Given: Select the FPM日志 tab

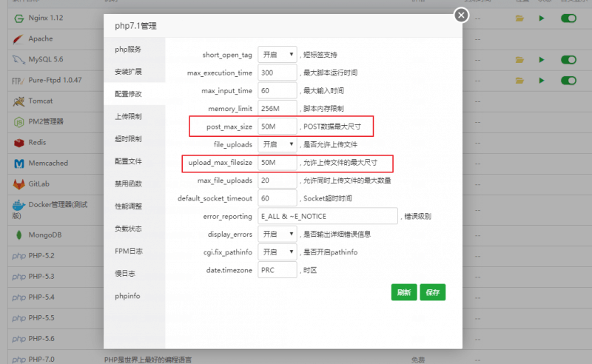Looking at the screenshot, I should (x=135, y=251).
